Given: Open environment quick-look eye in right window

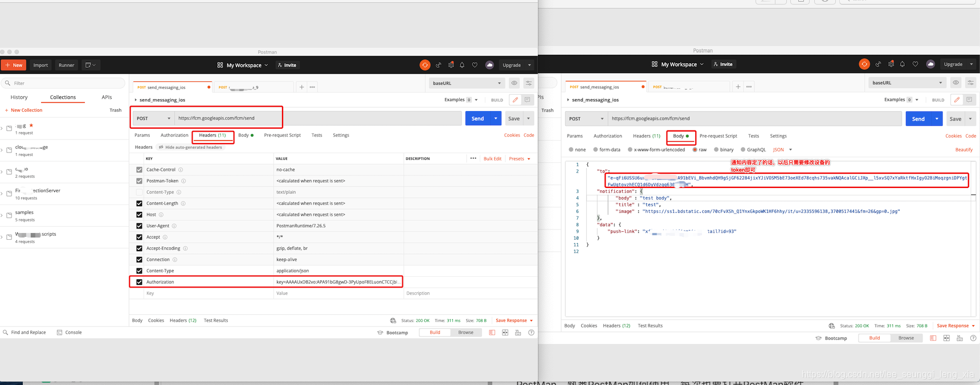Looking at the screenshot, I should point(955,83).
